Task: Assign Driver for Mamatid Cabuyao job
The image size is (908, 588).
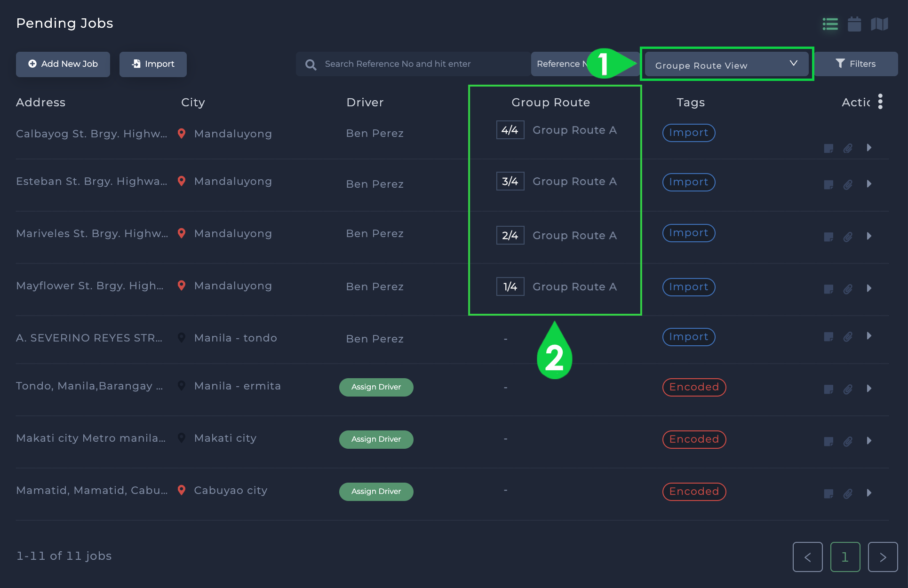Action: point(376,492)
